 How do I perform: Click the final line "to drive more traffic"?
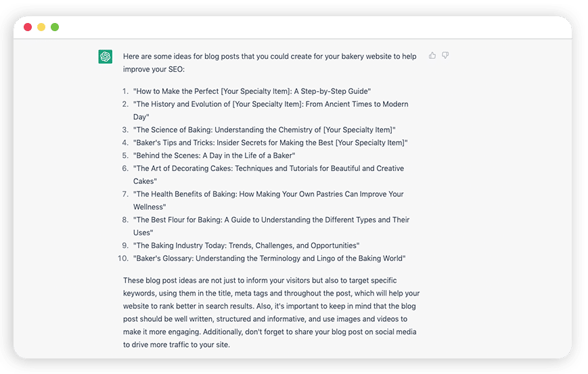click(x=176, y=344)
